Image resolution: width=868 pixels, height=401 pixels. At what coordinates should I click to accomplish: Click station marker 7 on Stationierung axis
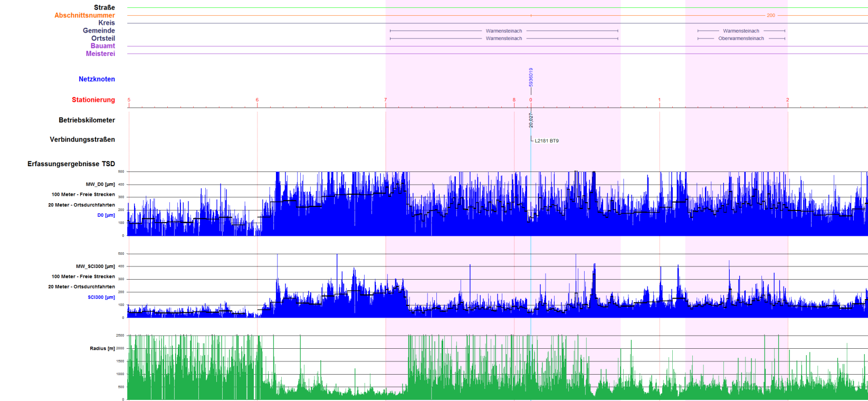(x=385, y=100)
